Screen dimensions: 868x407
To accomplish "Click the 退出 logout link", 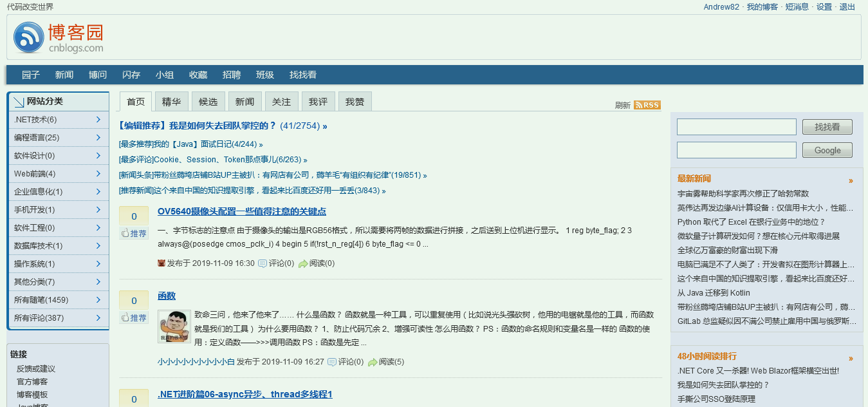I will click(847, 7).
